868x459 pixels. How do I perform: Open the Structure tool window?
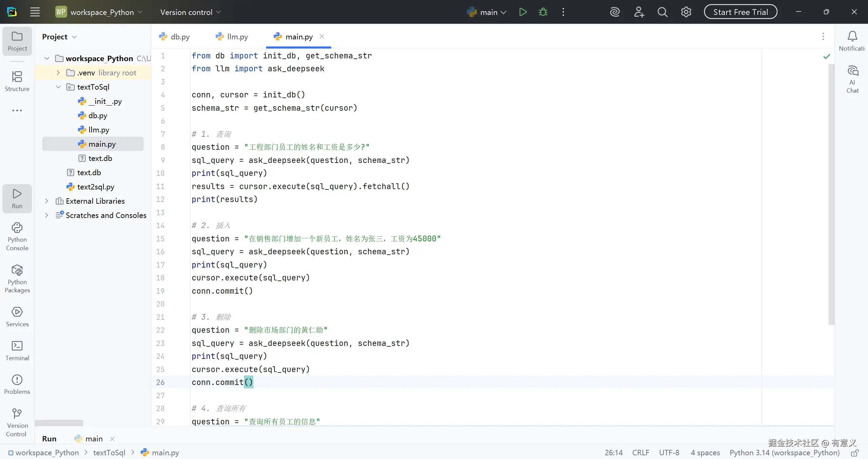(x=17, y=81)
